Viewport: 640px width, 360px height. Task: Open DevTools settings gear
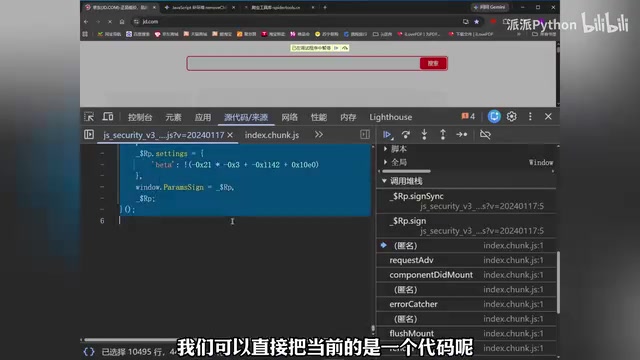click(x=511, y=117)
